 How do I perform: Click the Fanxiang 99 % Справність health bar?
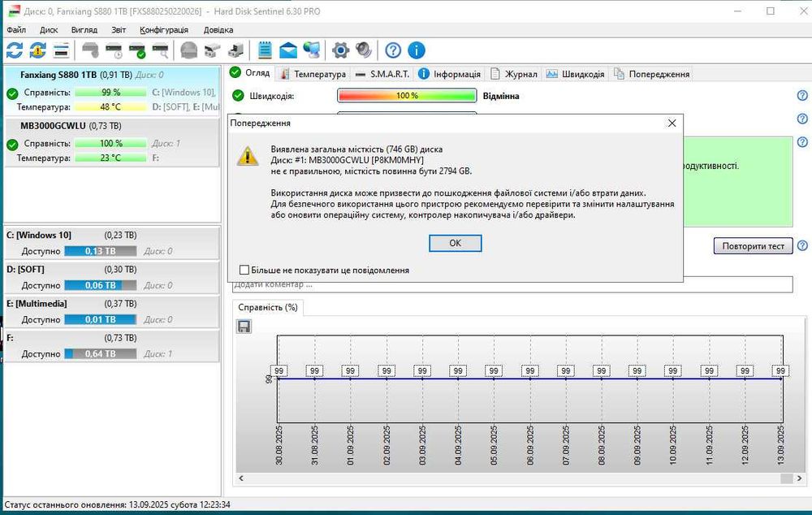(110, 93)
